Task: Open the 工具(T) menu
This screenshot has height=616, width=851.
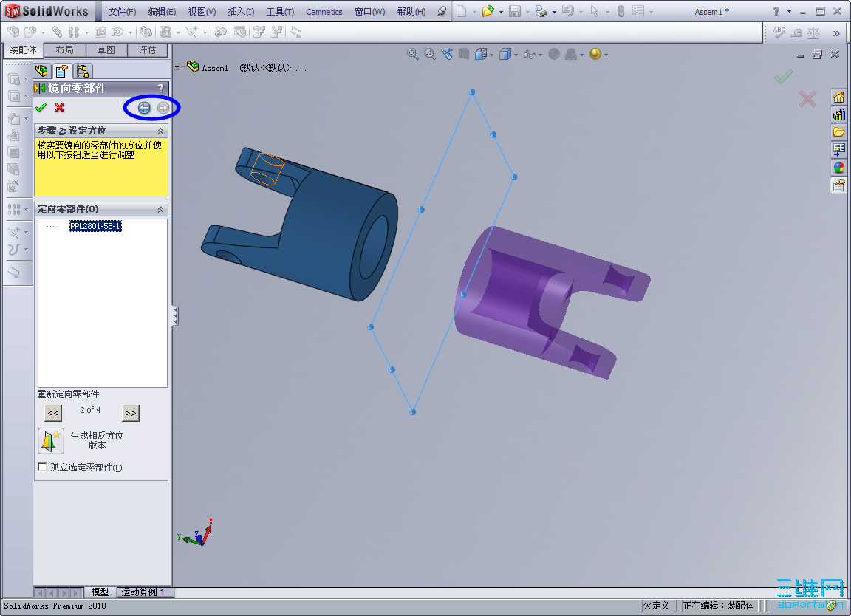Action: click(280, 11)
